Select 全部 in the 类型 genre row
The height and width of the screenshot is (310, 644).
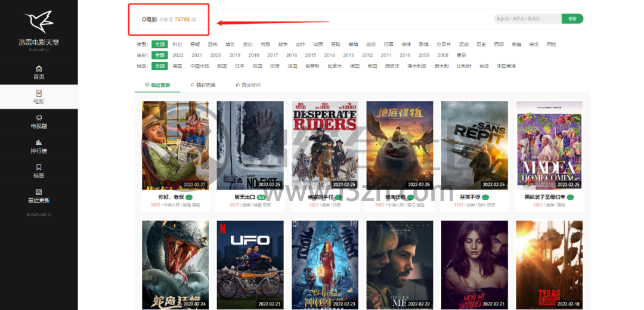point(159,44)
